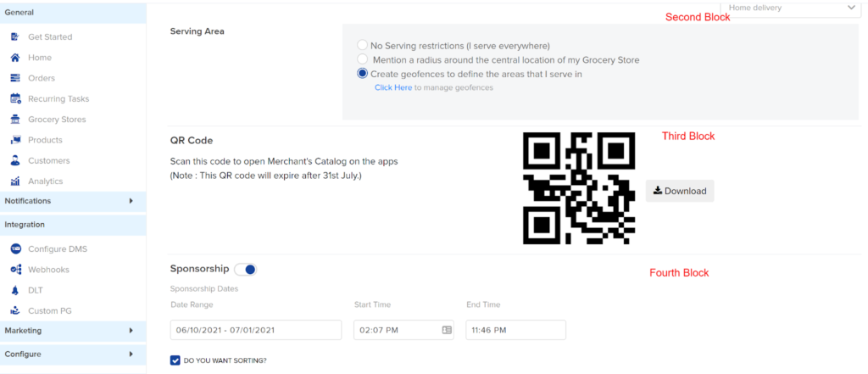This screenshot has width=868, height=374.
Task: Select No Serving restrictions radio option
Action: (x=363, y=46)
